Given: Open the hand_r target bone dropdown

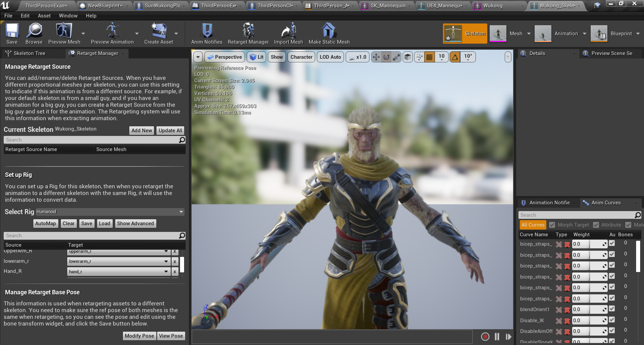Looking at the screenshot, I should (118, 272).
